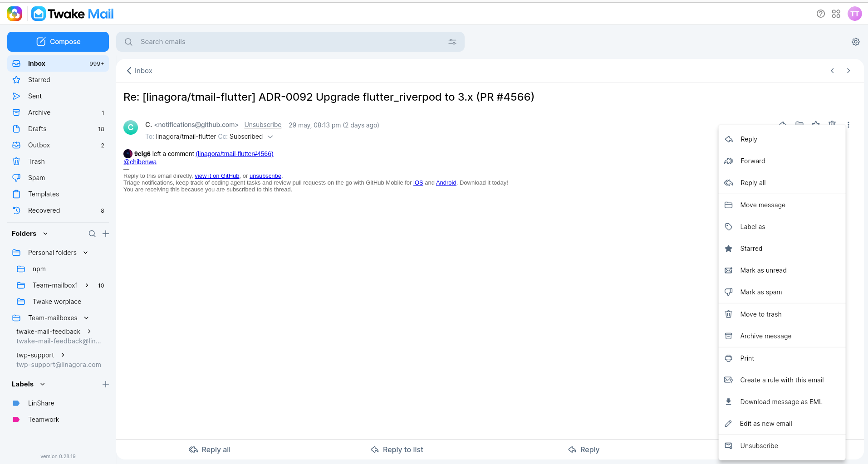868x464 pixels.
Task: Open the Outbox folder
Action: [x=58, y=145]
